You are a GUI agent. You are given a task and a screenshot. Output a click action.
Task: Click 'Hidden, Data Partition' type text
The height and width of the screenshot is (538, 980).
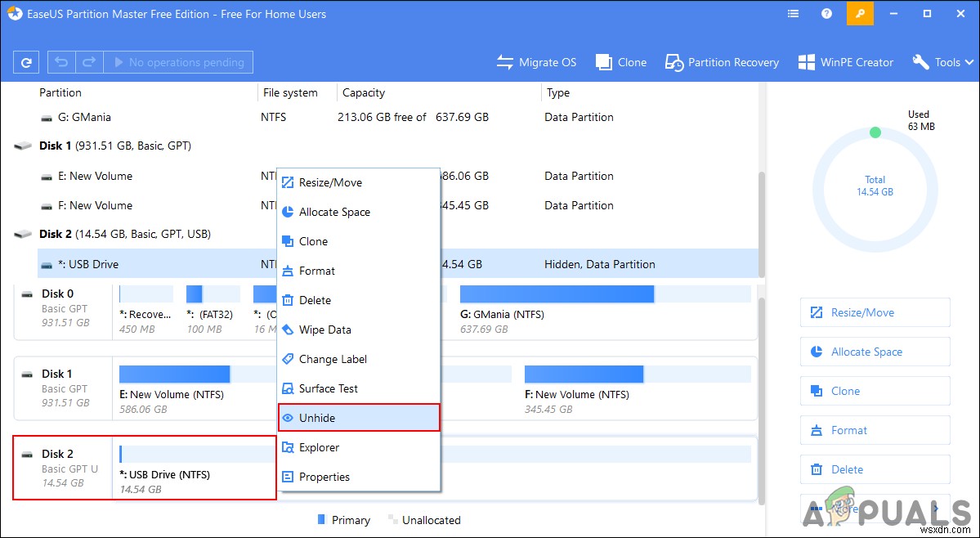600,264
